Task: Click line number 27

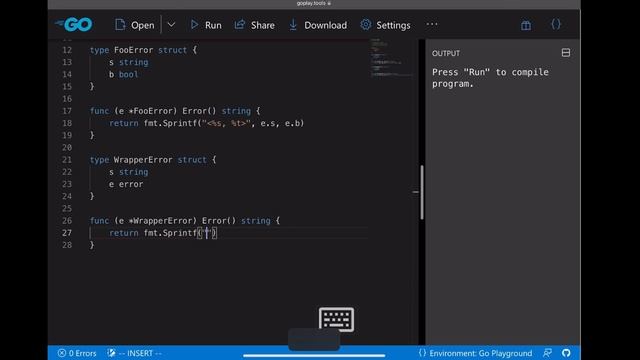Action: pyautogui.click(x=67, y=233)
